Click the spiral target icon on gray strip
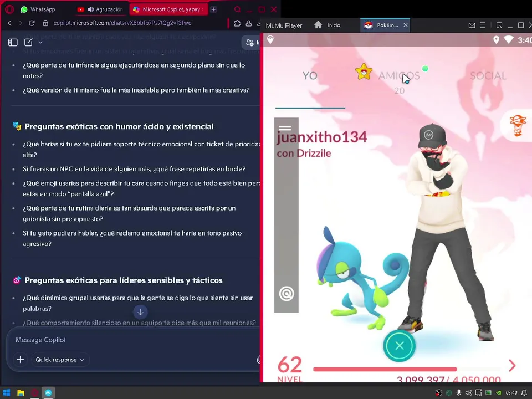This screenshot has height=399, width=532. click(287, 294)
